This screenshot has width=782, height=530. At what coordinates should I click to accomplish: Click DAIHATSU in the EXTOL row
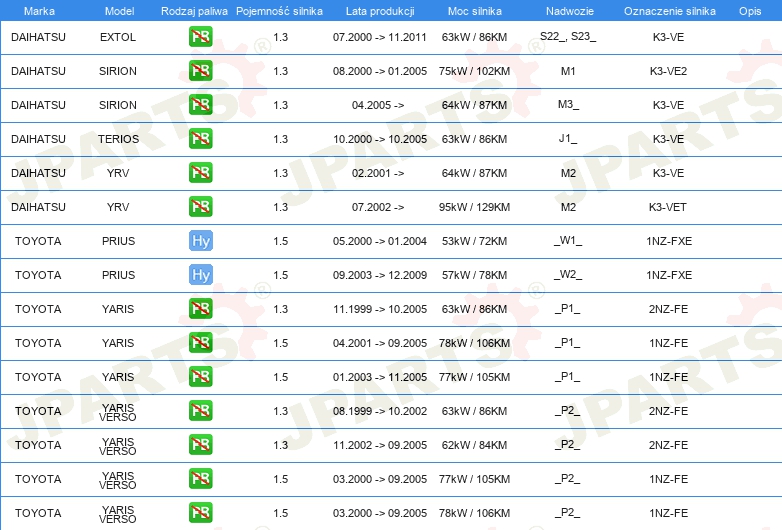[x=38, y=37]
